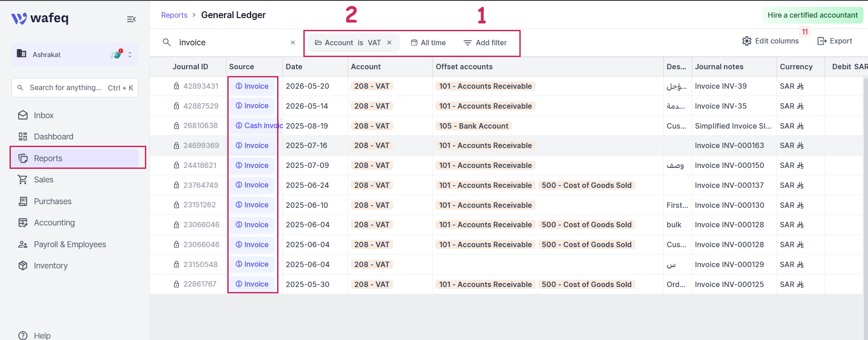Open Edit columns settings

tap(771, 41)
